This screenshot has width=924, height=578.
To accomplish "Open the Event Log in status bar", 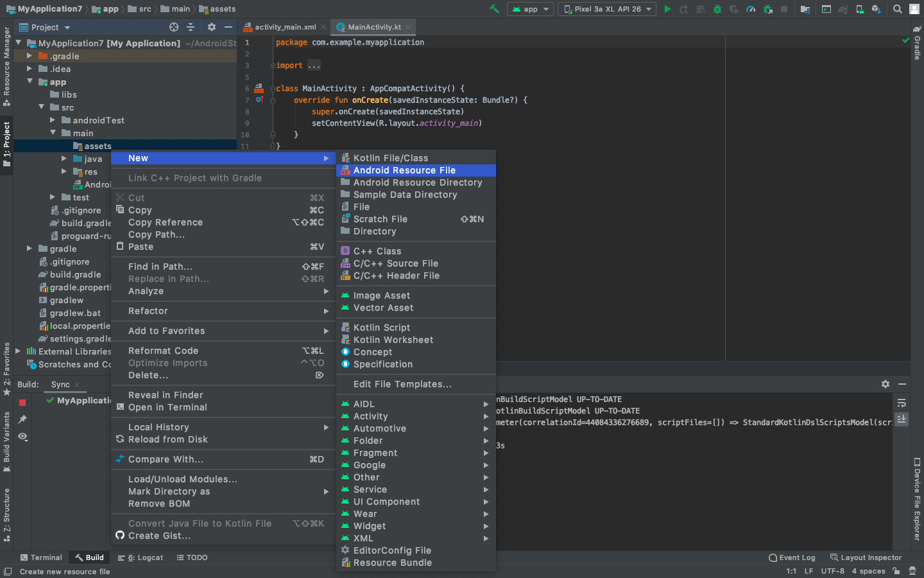I will (x=792, y=557).
